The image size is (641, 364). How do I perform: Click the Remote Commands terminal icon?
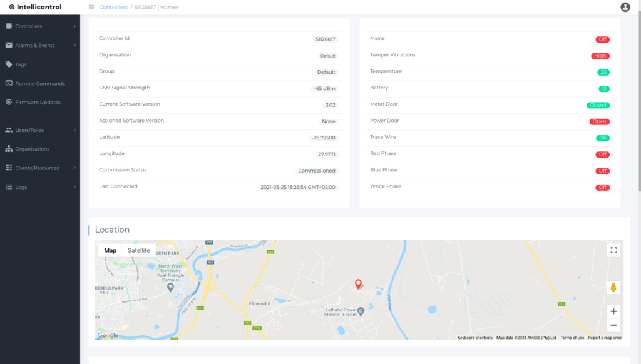click(9, 83)
